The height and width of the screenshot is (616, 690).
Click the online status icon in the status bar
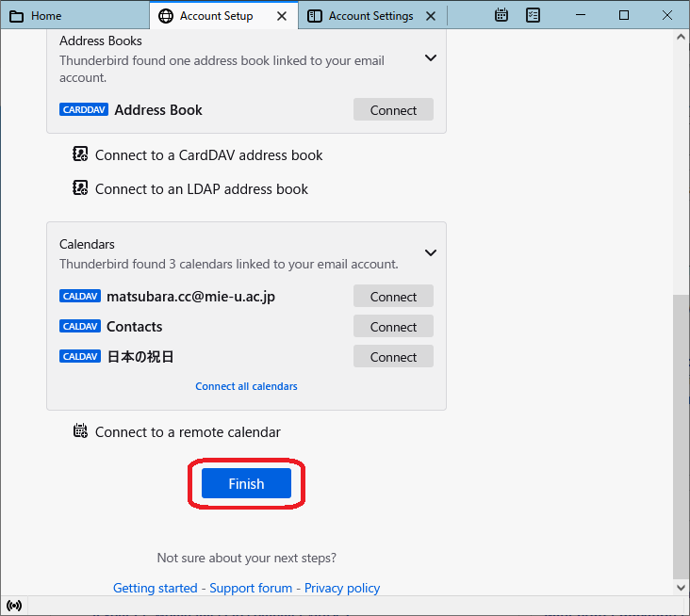point(14,606)
